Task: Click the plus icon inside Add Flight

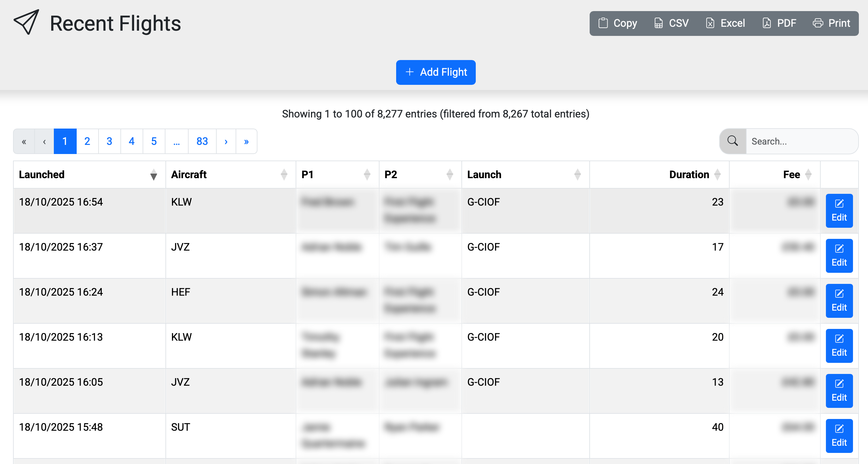Action: point(409,72)
